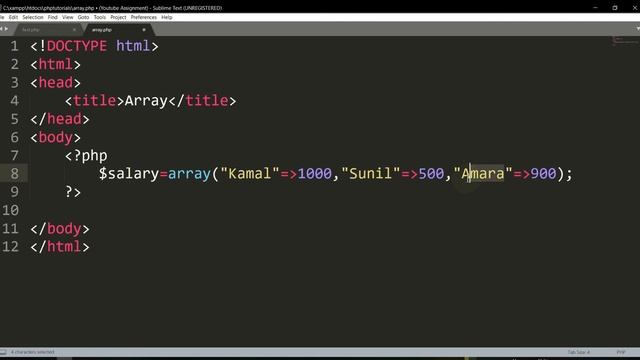Click the closing head tag on line 5

click(x=60, y=119)
